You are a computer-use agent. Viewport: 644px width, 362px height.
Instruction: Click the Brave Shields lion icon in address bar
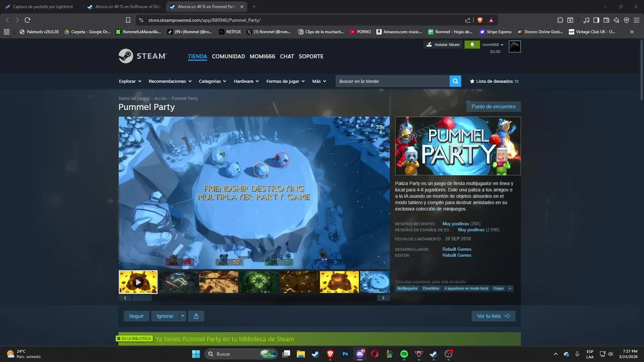pos(479,20)
